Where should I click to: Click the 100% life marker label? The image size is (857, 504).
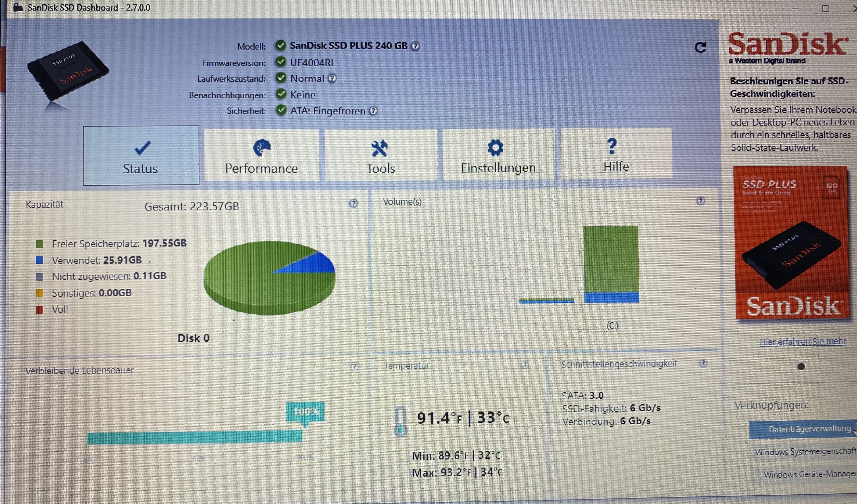(305, 411)
